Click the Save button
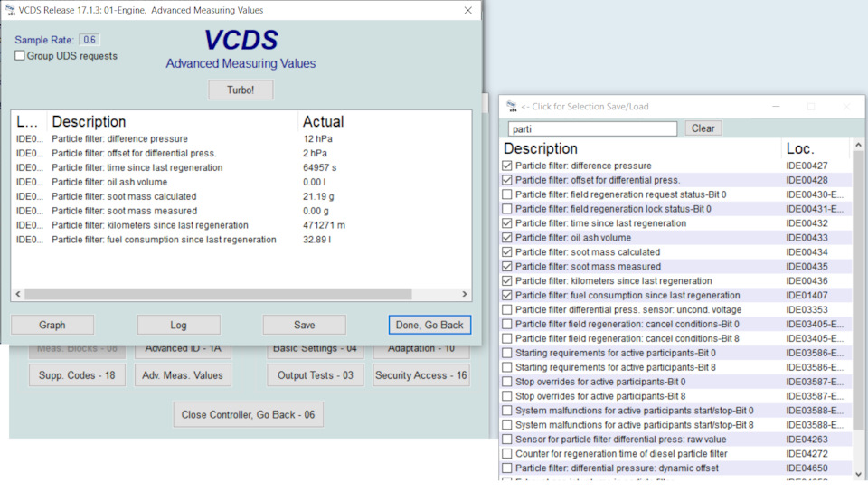This screenshot has height=492, width=868. (x=305, y=325)
